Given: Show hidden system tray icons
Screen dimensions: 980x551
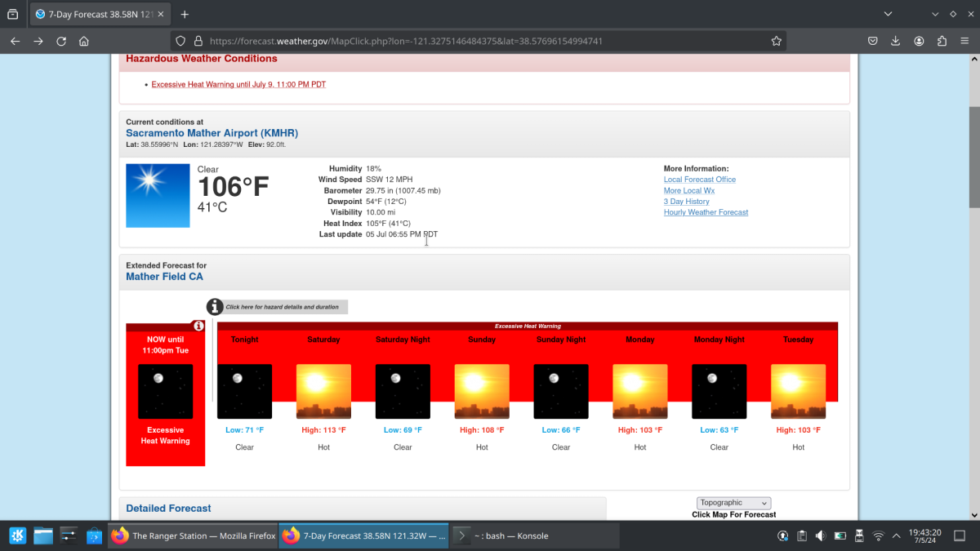Looking at the screenshot, I should point(897,535).
